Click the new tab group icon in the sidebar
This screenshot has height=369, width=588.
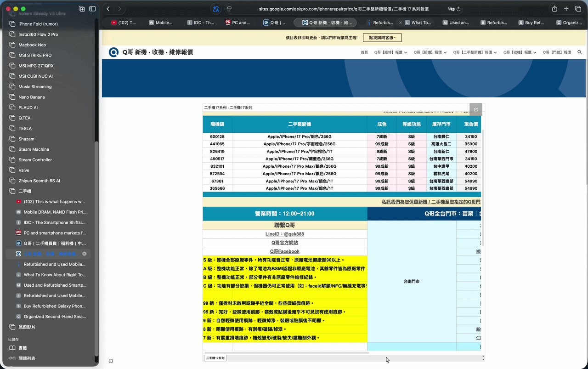point(82,8)
